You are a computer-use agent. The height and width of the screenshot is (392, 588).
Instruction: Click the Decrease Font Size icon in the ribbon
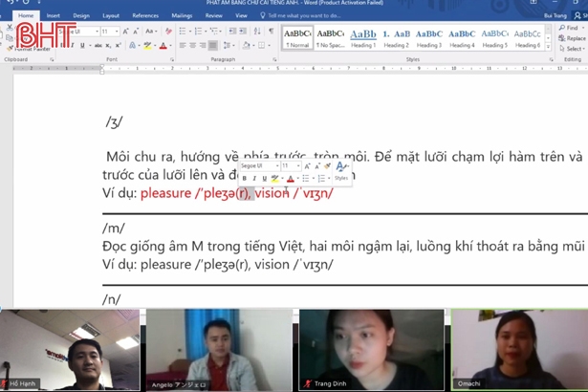pyautogui.click(x=136, y=32)
